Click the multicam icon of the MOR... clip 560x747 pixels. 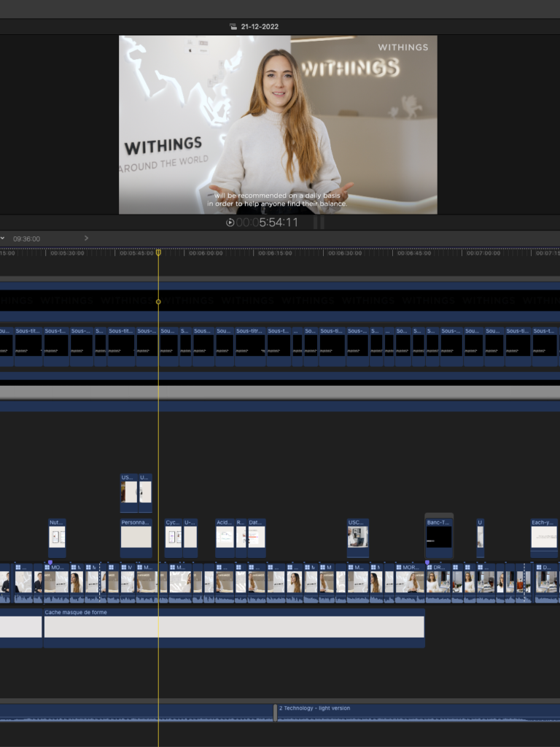[x=399, y=568]
